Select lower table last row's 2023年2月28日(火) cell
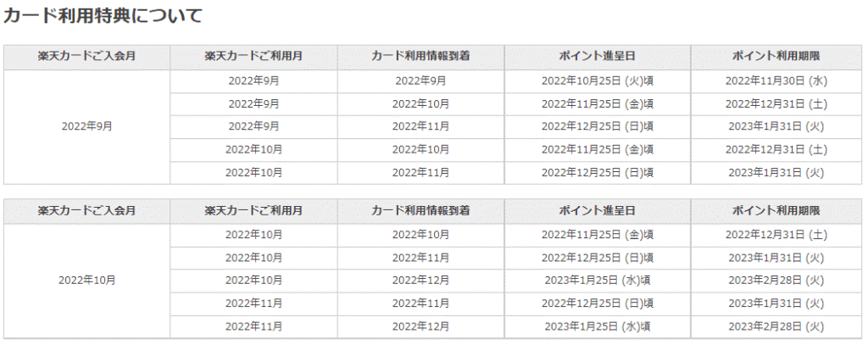868x345 pixels. [x=776, y=326]
